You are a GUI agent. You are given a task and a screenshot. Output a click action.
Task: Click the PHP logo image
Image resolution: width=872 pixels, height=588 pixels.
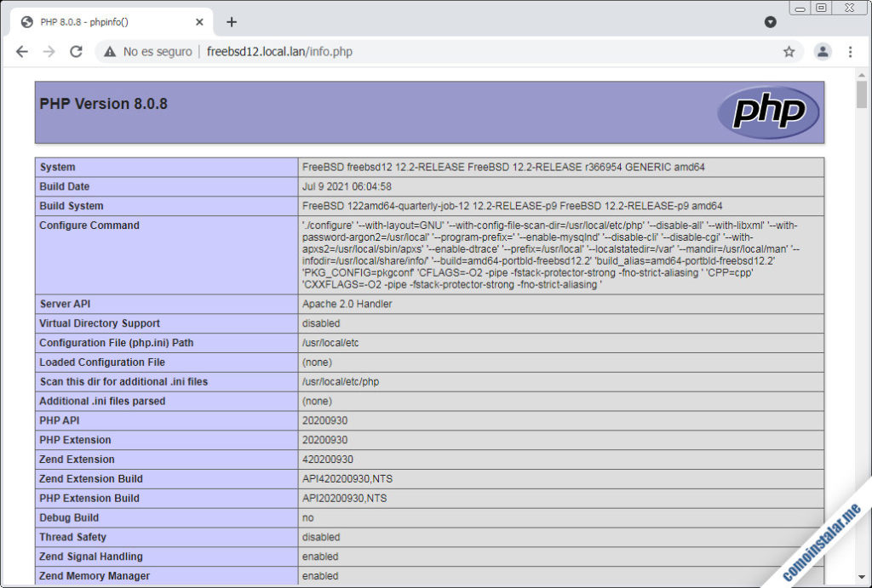coord(769,111)
